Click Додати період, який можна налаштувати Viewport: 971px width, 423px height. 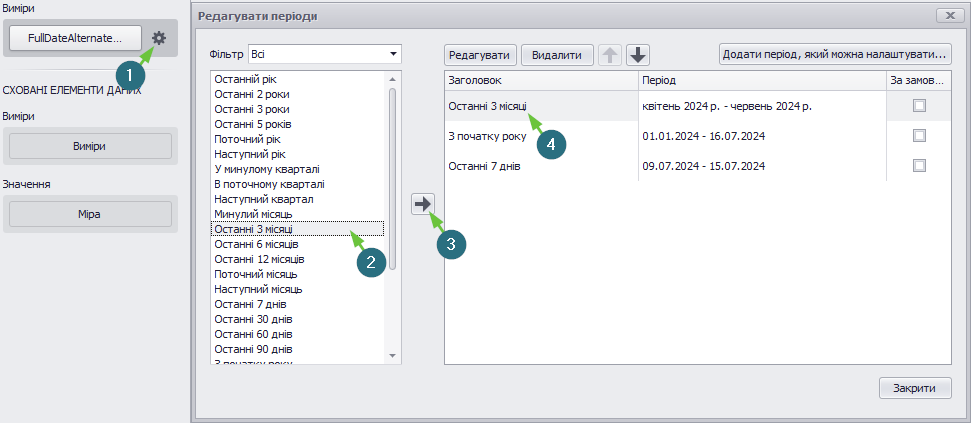coord(835,55)
